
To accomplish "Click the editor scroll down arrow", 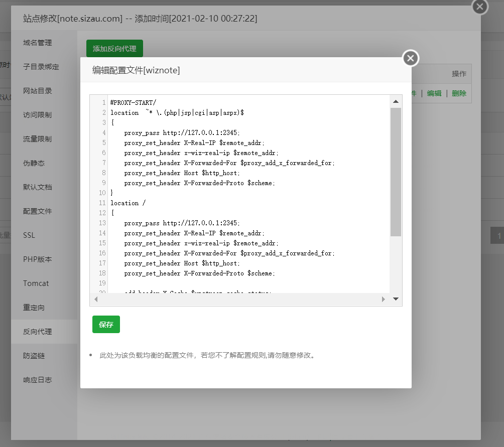I will 396,299.
